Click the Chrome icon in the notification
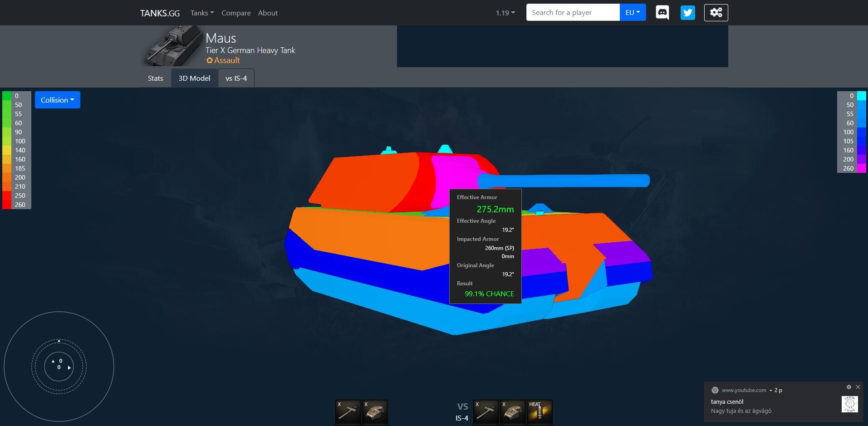 tap(715, 390)
